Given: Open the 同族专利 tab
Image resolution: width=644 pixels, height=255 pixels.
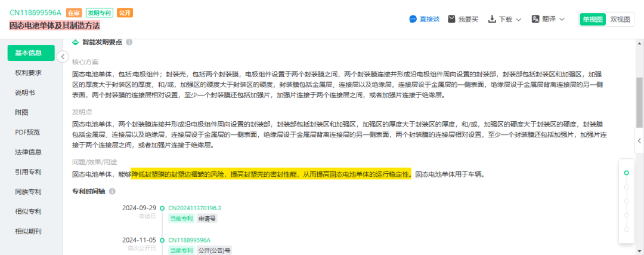Looking at the screenshot, I should (x=29, y=192).
